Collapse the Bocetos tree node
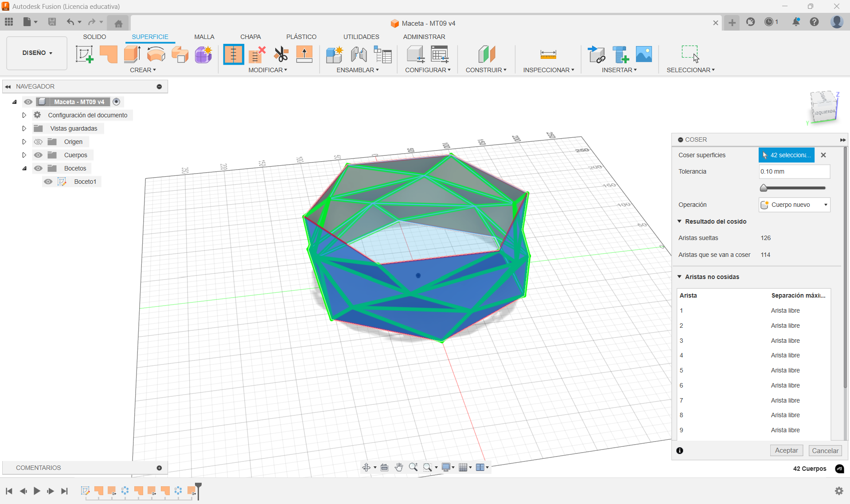The image size is (850, 504). [x=24, y=168]
